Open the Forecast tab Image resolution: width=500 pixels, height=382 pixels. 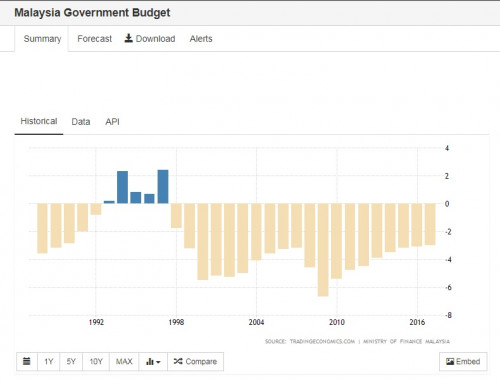point(95,39)
